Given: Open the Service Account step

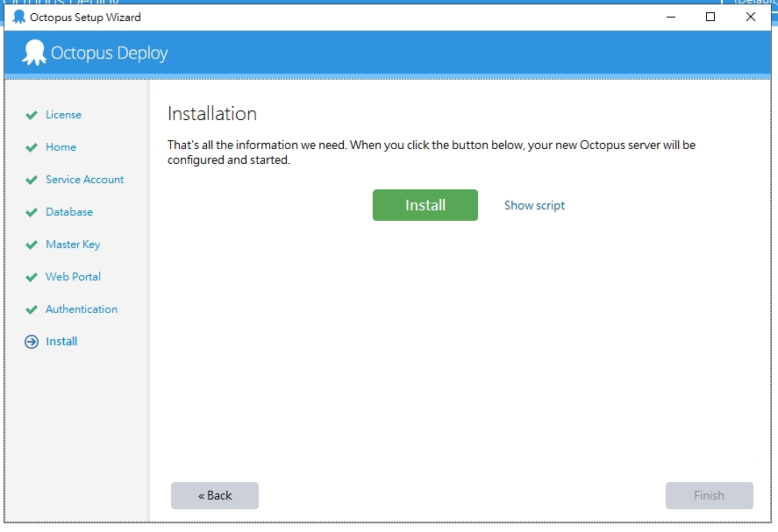Looking at the screenshot, I should 85,180.
